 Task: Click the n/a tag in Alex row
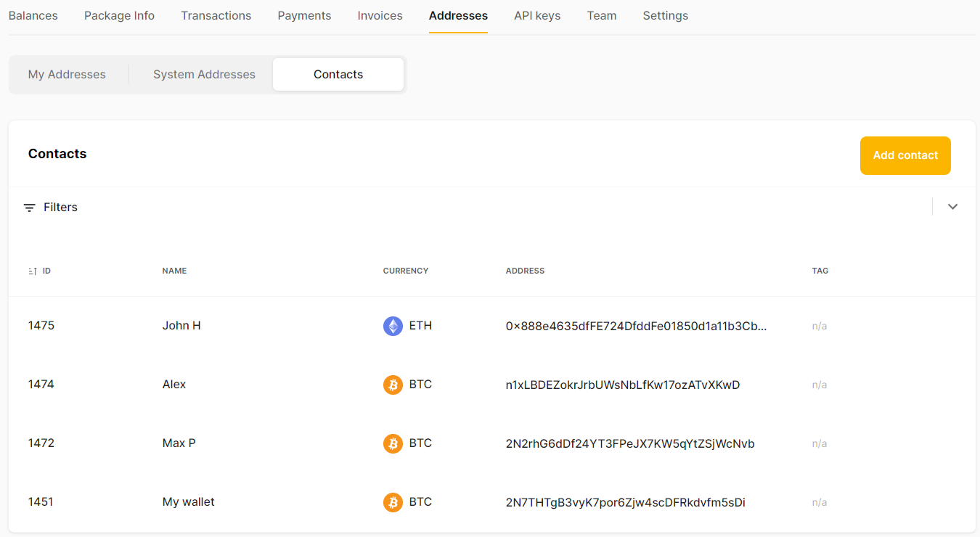(820, 385)
